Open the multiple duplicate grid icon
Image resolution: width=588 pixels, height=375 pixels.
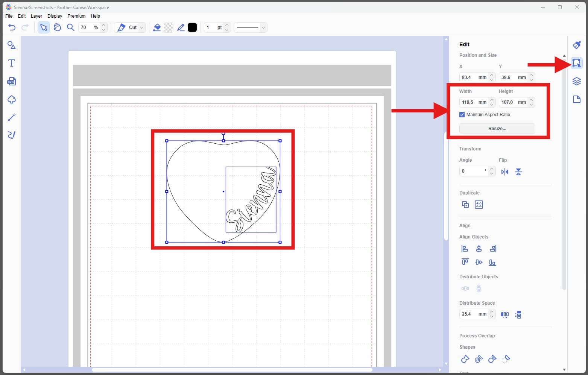click(479, 205)
